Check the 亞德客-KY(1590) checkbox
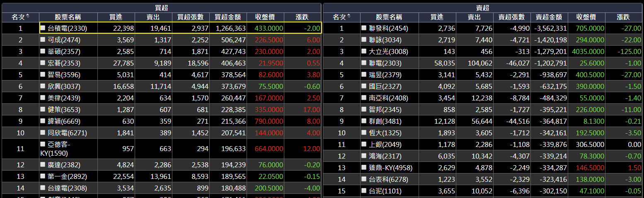Viewport: 644px width, 198px height. 43,144
